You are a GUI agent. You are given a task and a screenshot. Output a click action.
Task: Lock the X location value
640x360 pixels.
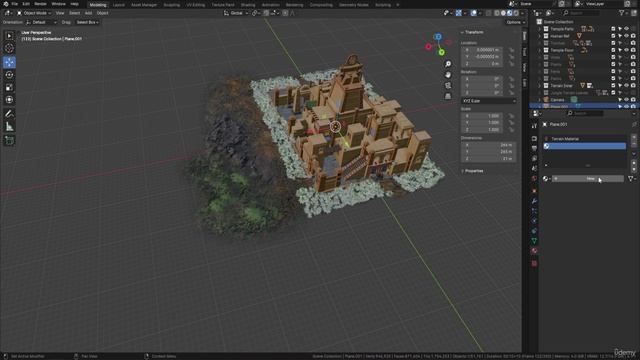click(511, 50)
